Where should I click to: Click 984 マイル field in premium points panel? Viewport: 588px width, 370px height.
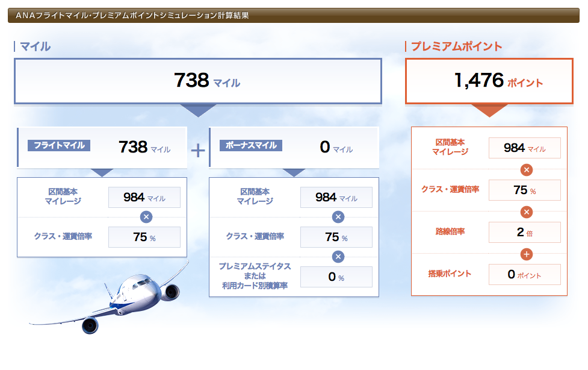[525, 148]
